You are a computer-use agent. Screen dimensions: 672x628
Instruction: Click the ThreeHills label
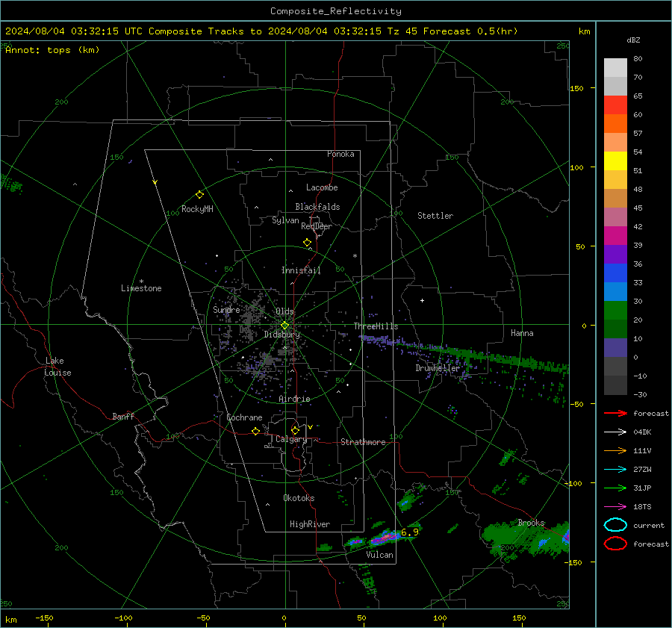tap(376, 326)
